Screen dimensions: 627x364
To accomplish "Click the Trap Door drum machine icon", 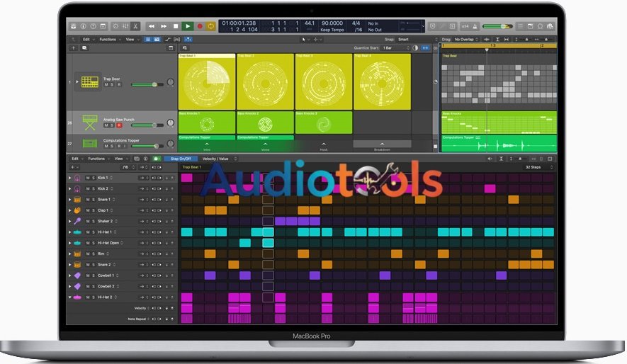I will click(x=89, y=81).
